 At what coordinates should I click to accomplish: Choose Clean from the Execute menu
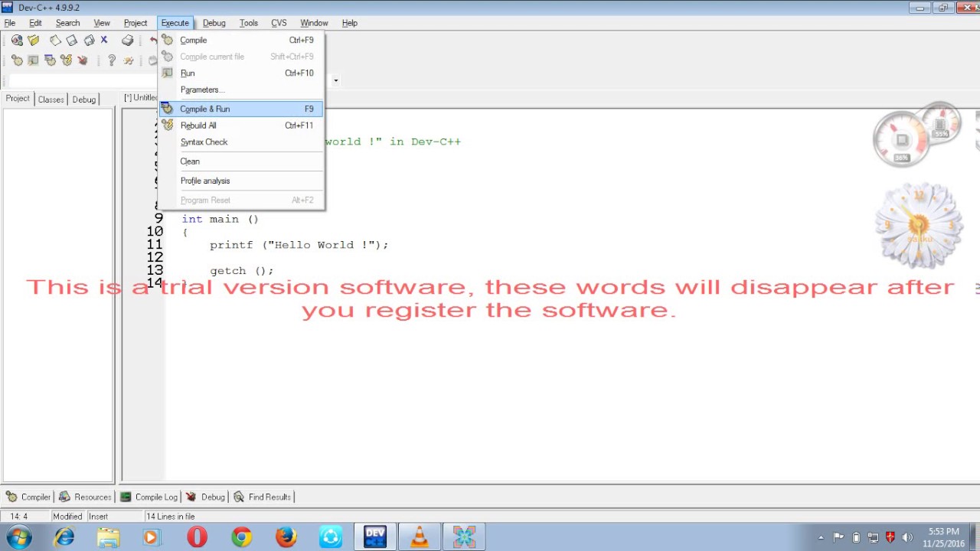[x=242, y=161]
